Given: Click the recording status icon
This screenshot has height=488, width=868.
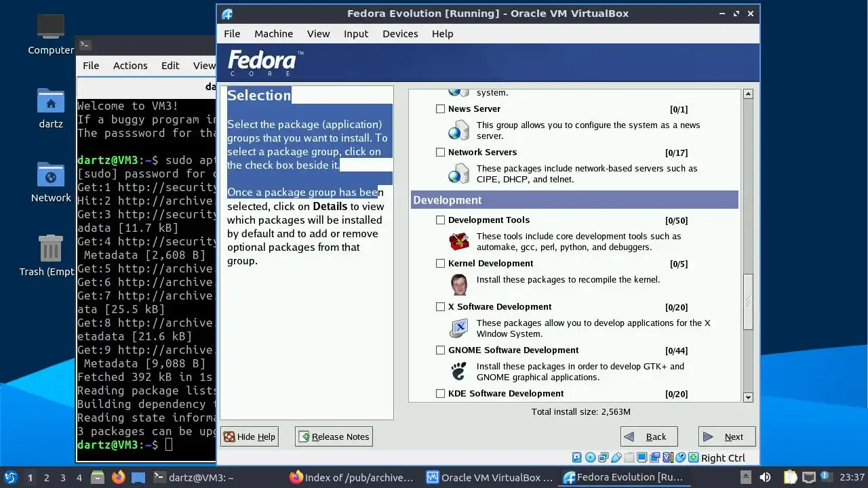Looking at the screenshot, I should pyautogui.click(x=654, y=457).
